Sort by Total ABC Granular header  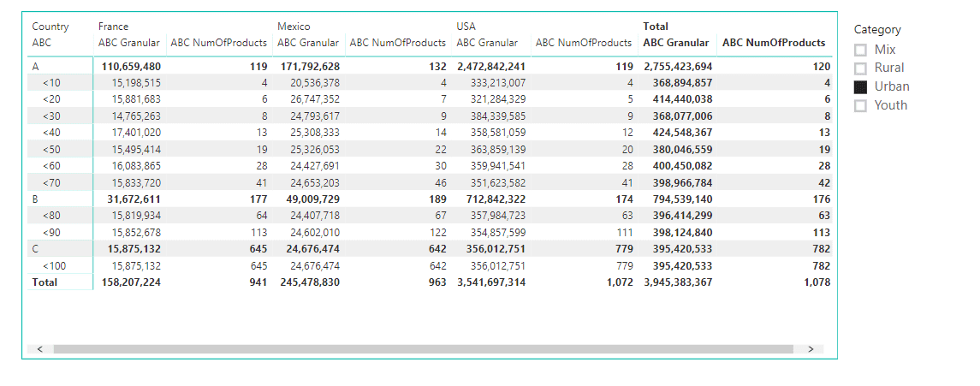(x=675, y=43)
